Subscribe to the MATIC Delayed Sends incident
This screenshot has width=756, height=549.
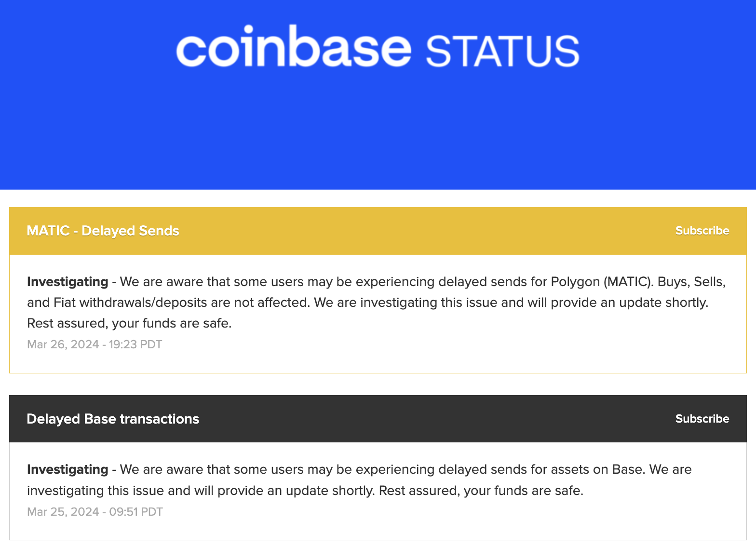702,231
